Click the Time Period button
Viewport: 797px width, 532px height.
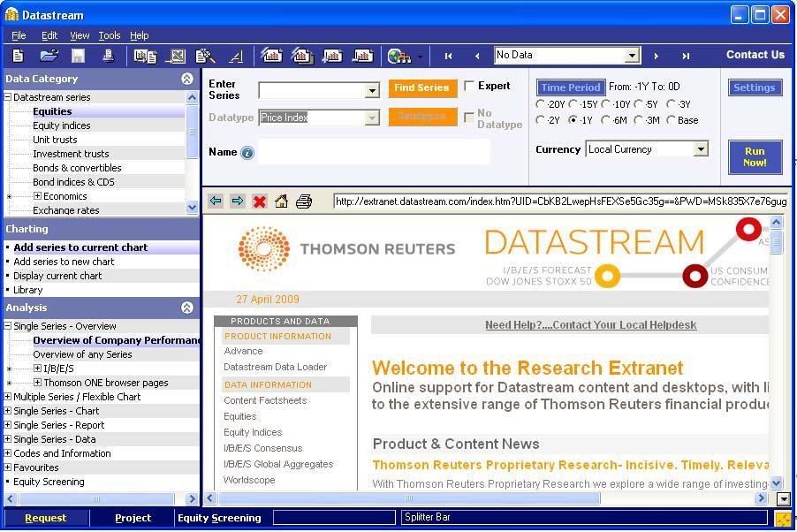570,87
